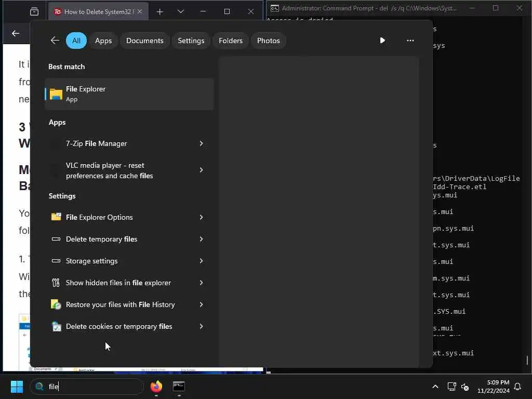Image resolution: width=532 pixels, height=399 pixels.
Task: Open a new browser tab
Action: pos(160,12)
